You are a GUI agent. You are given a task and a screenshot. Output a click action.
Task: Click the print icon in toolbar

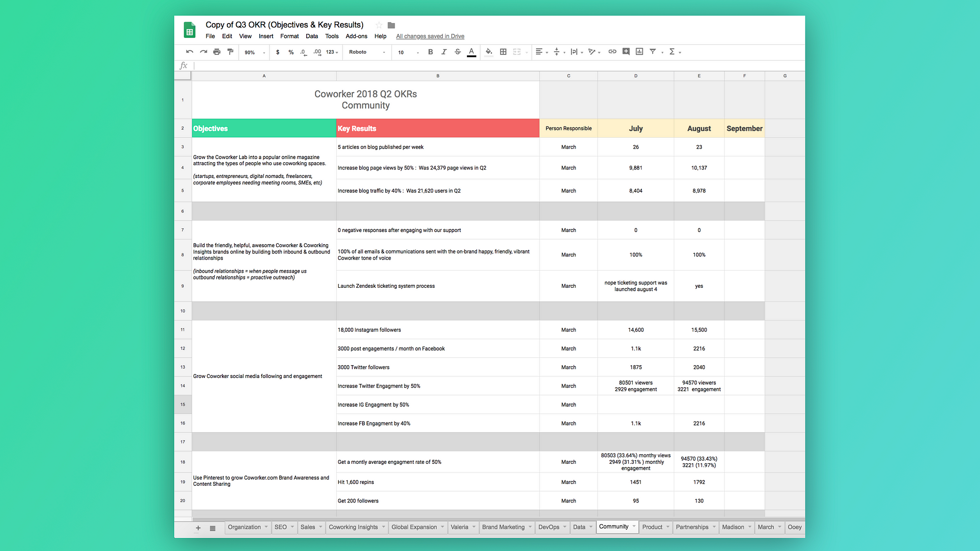[217, 52]
